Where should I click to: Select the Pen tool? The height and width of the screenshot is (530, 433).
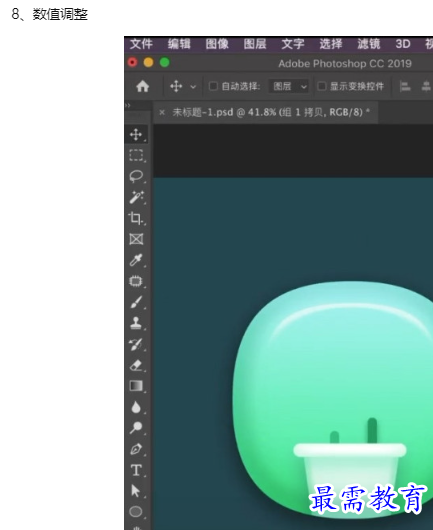click(136, 449)
